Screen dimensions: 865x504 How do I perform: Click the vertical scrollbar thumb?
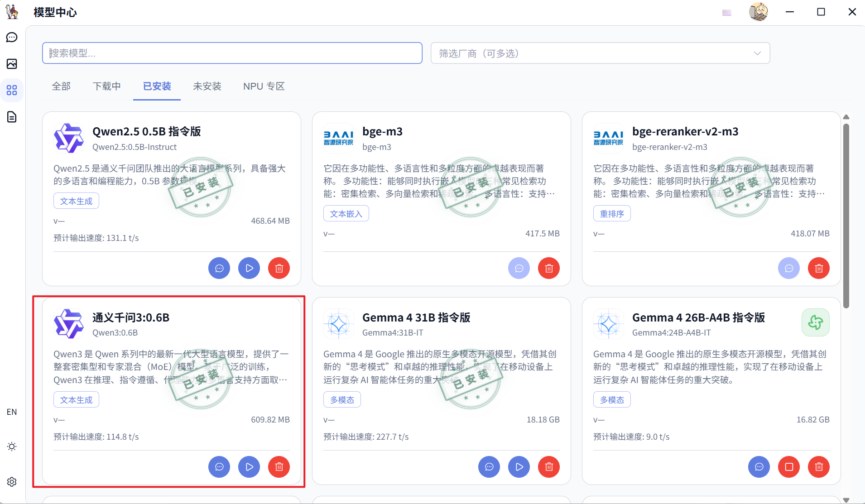pos(846,216)
